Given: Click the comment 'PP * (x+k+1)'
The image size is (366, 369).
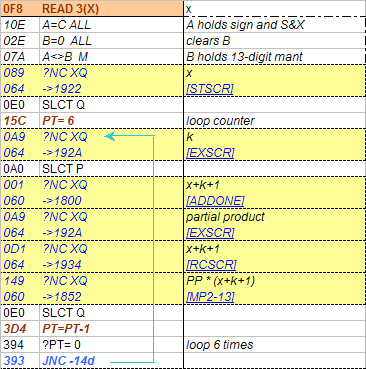Looking at the screenshot, I should point(221,281).
